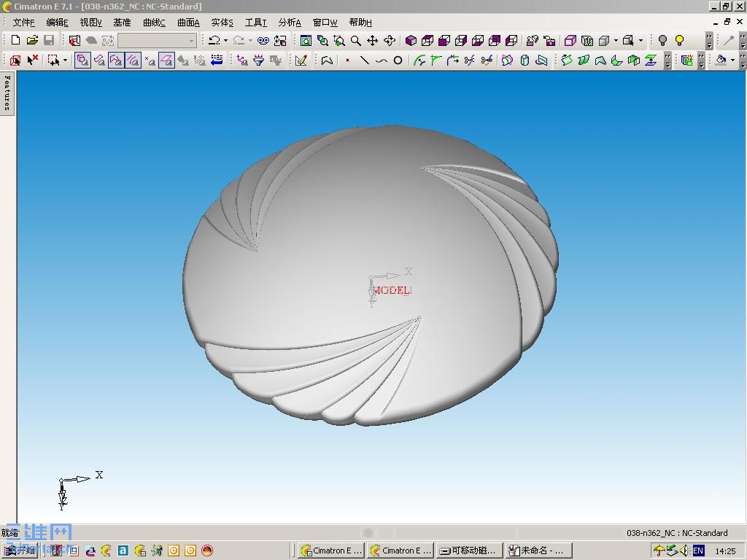Click the Windows Start button
The height and width of the screenshot is (560, 747).
[20, 551]
